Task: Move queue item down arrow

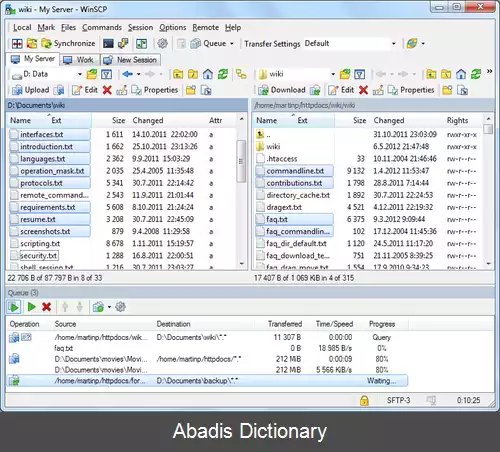Action: (x=80, y=307)
